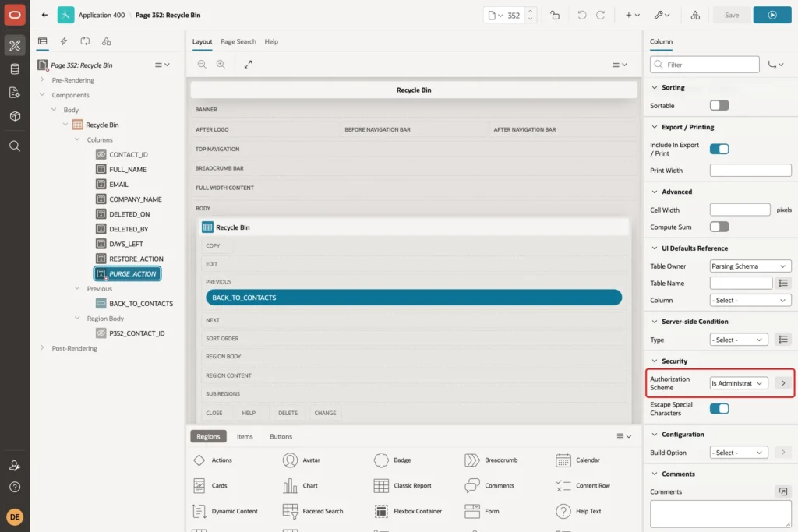Image resolution: width=798 pixels, height=532 pixels.
Task: Zoom out the layout view
Action: (x=202, y=64)
